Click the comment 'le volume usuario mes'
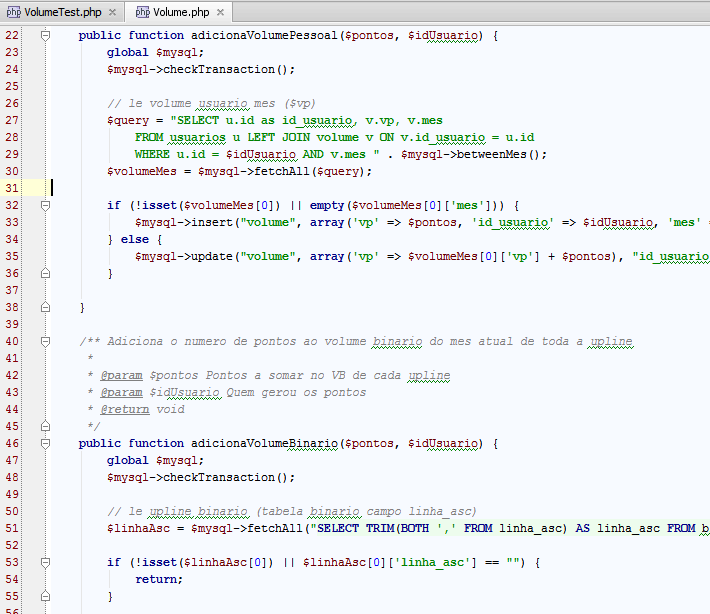710x614 pixels. point(211,103)
